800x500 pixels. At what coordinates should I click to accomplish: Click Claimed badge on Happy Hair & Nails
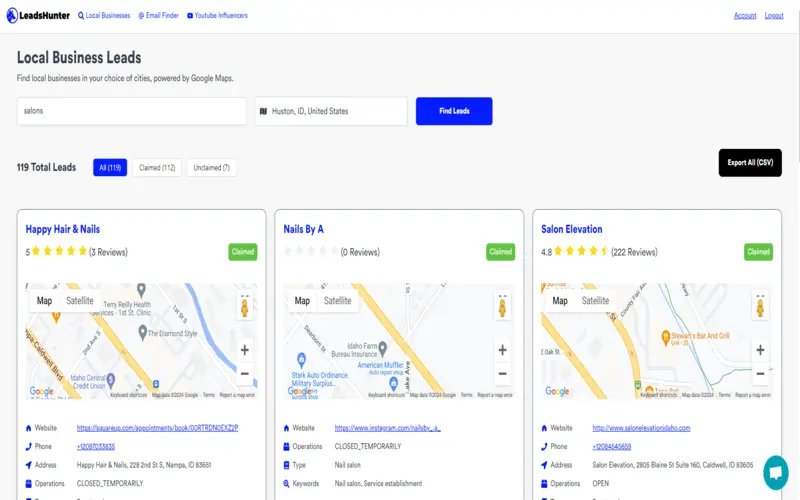[243, 252]
